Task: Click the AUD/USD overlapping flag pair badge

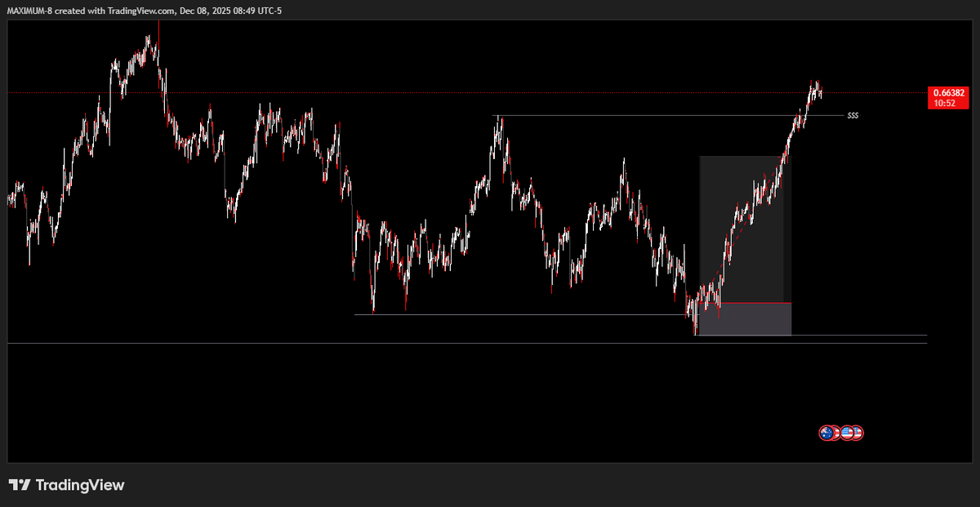Action: (x=829, y=433)
